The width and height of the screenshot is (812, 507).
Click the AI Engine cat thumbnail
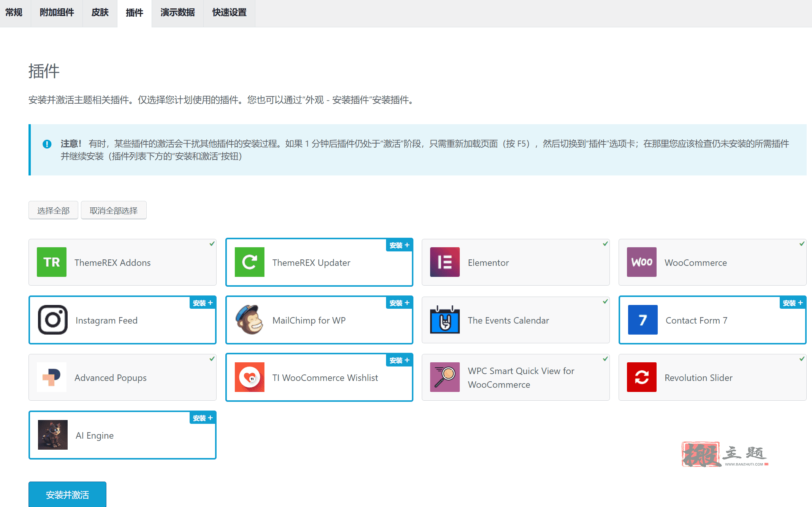[53, 435]
